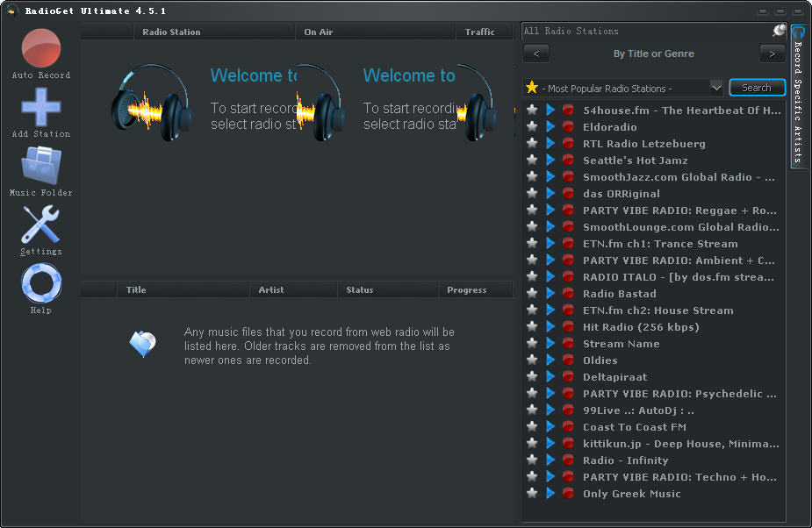Viewport: 812px width, 528px height.
Task: Record Coast To Coast FM
Action: coord(568,426)
